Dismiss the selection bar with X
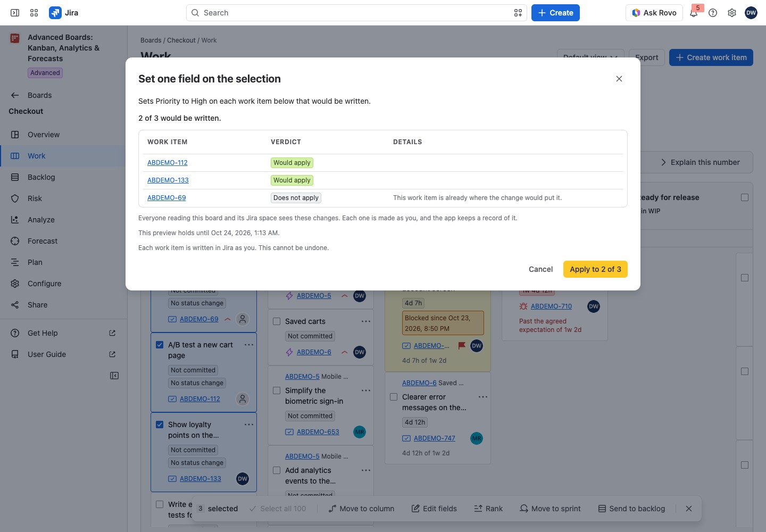The height and width of the screenshot is (532, 766). (689, 509)
